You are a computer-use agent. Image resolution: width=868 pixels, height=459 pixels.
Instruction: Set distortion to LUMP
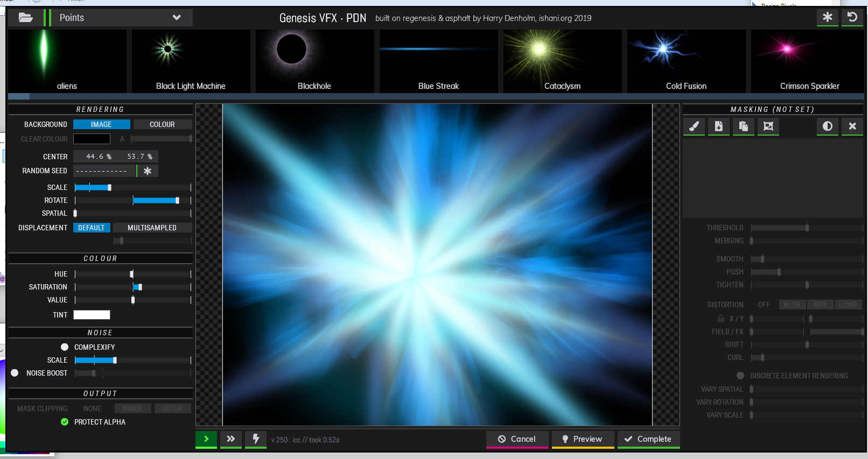click(x=848, y=305)
